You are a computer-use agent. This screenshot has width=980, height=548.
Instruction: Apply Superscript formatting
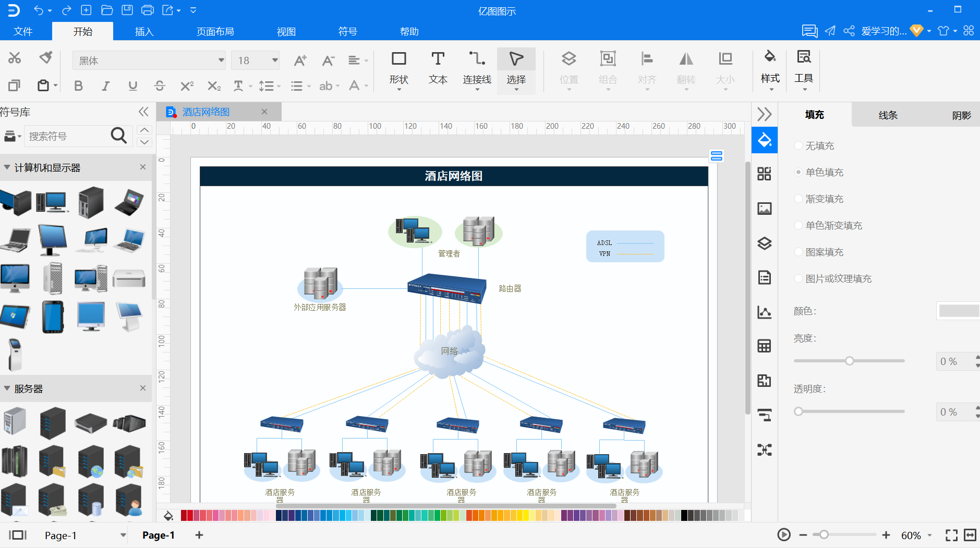pos(187,86)
